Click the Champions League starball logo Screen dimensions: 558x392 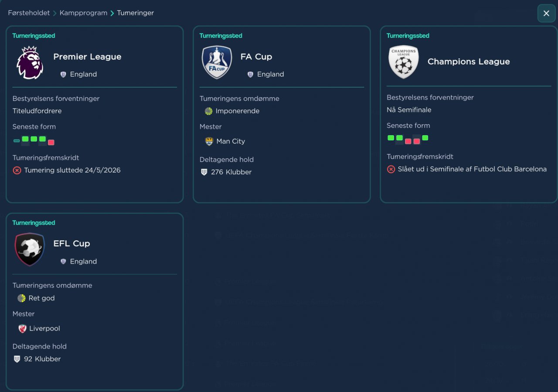pos(404,62)
